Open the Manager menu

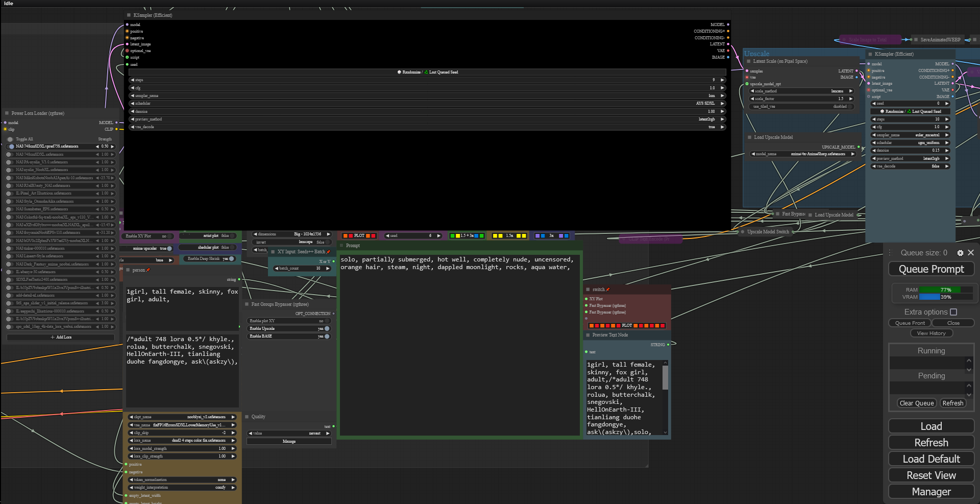pyautogui.click(x=931, y=492)
